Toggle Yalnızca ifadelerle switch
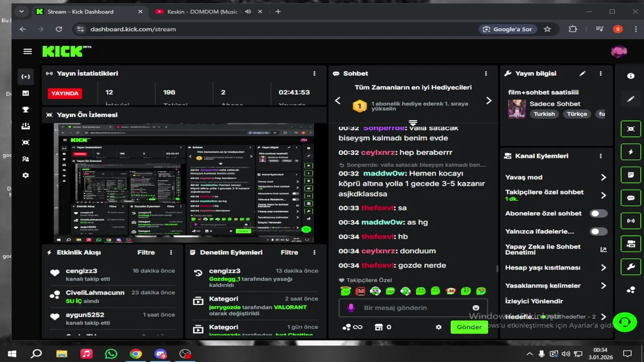 pos(598,232)
